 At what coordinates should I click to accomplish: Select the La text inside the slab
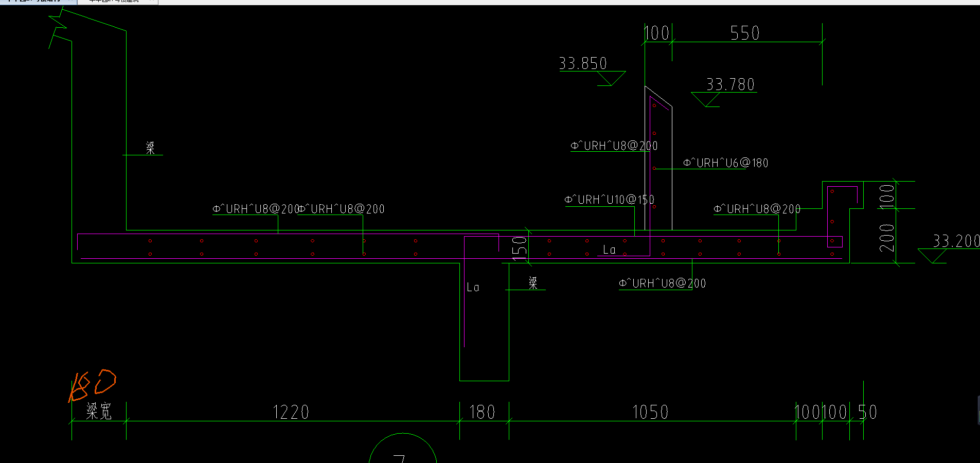point(609,250)
